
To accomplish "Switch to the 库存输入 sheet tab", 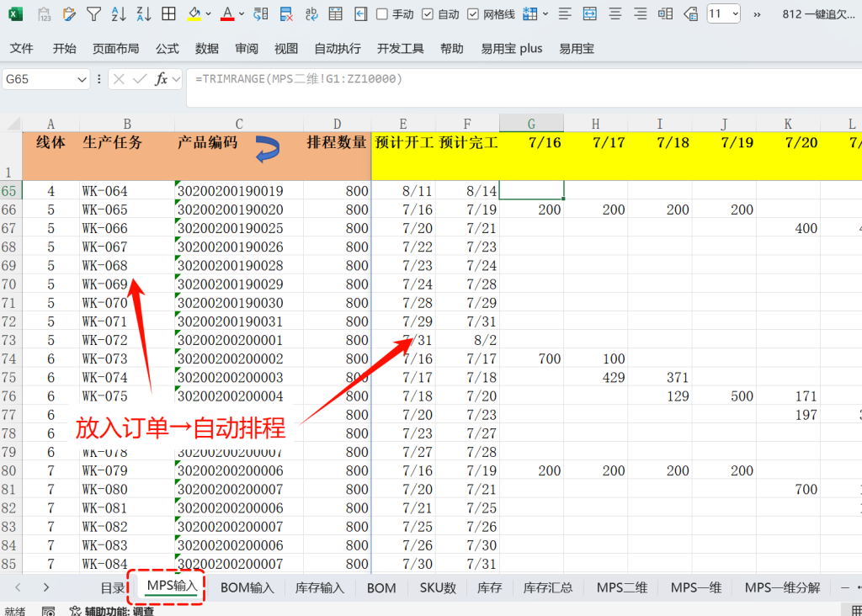I will point(319,587).
